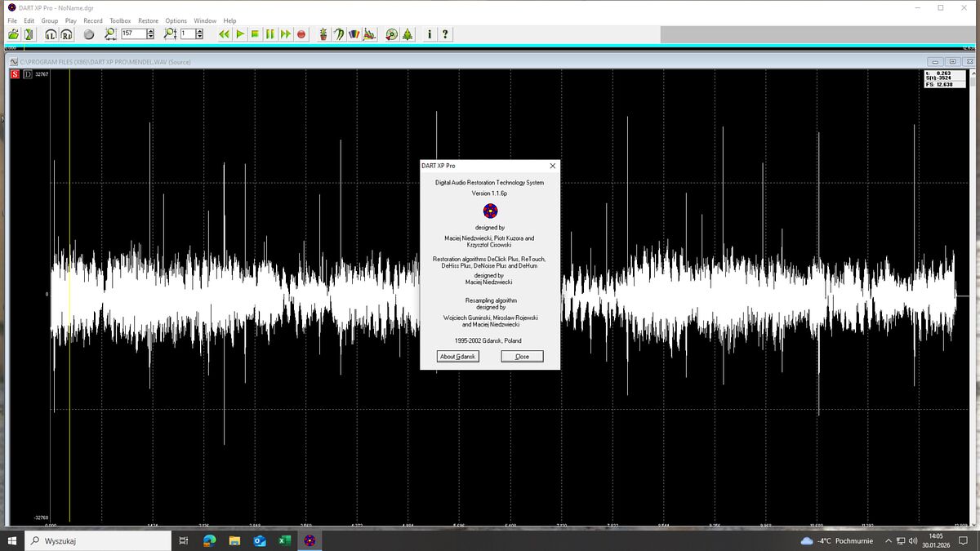Viewport: 980px width, 551px height.
Task: Click the horizontal zoom field showing 157
Action: pyautogui.click(x=133, y=34)
